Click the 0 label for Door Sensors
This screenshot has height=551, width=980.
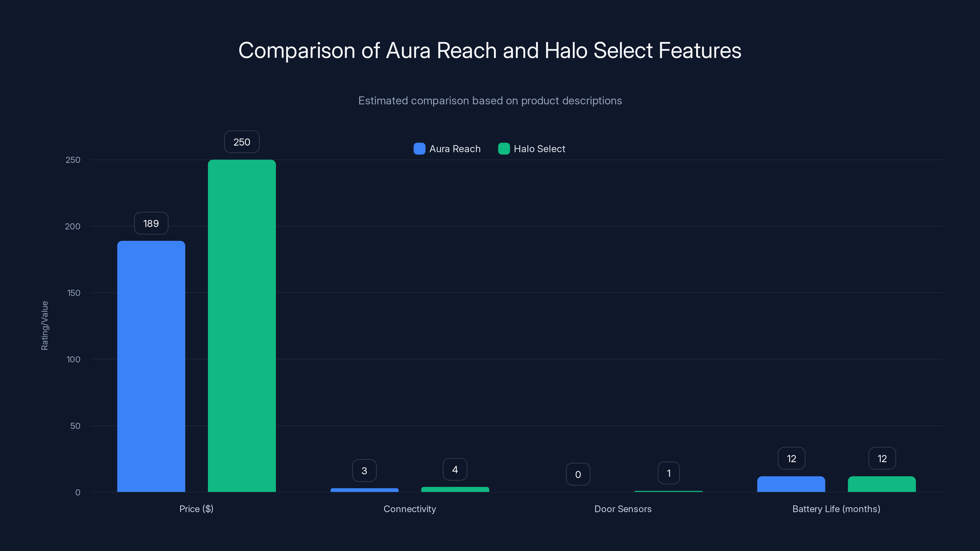tap(578, 474)
